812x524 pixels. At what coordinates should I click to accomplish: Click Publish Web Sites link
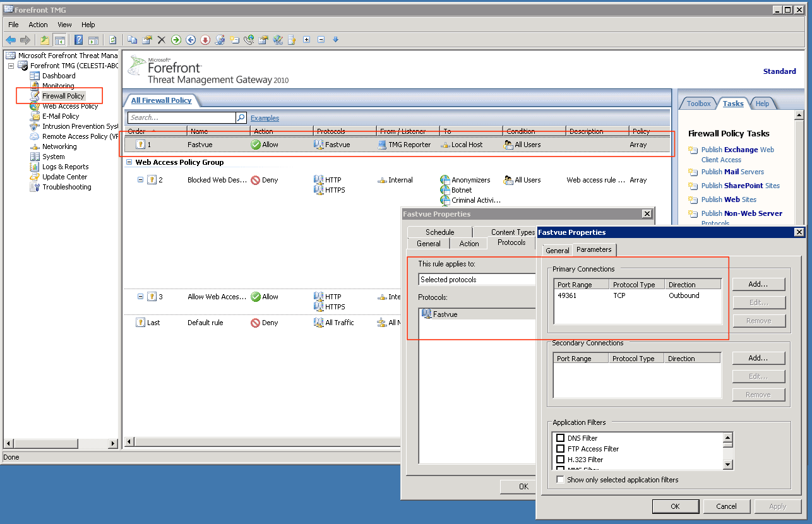click(x=729, y=199)
